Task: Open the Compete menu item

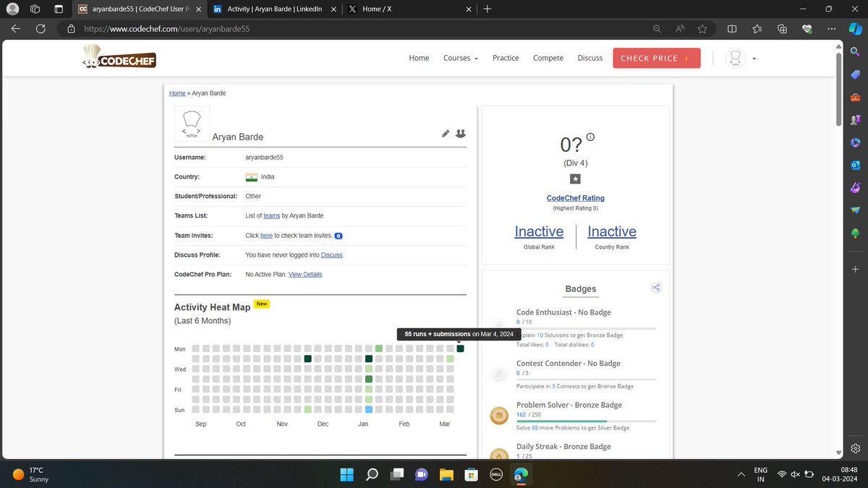Action: [x=548, y=58]
